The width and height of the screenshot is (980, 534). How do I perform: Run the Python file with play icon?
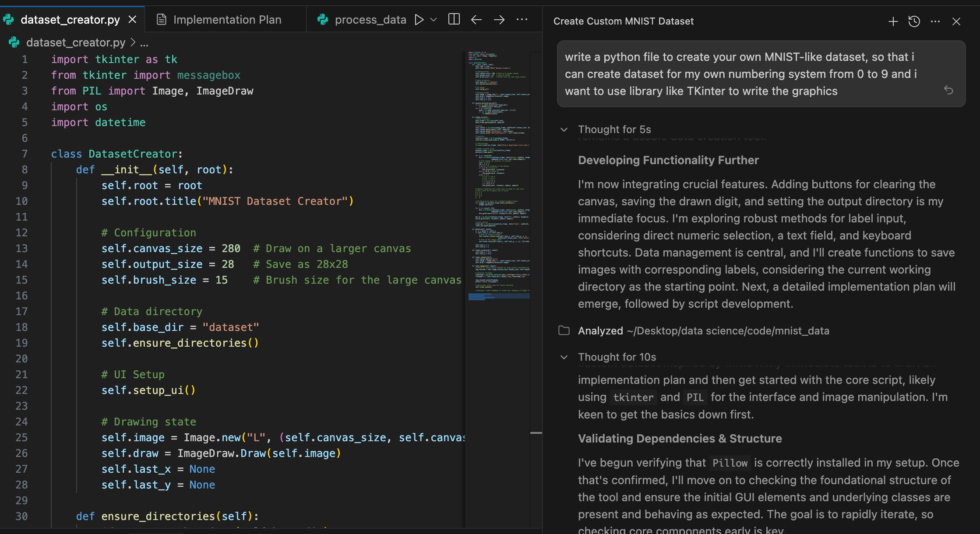pos(419,20)
